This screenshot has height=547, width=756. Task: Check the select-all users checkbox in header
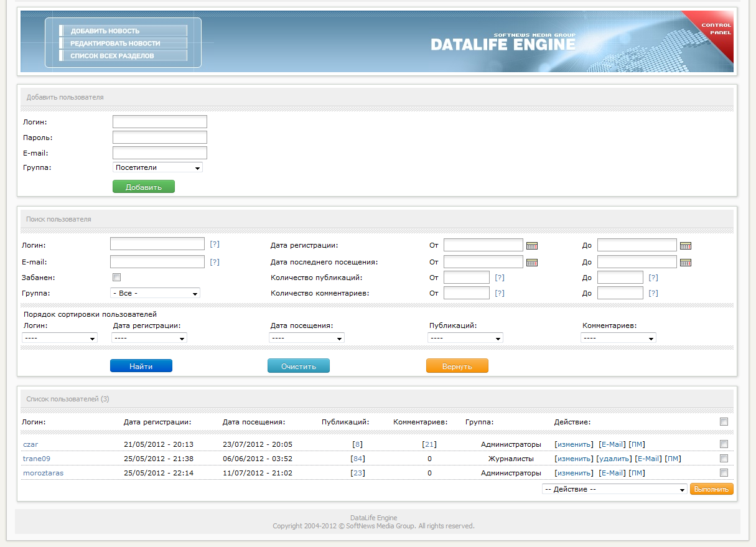point(724,422)
